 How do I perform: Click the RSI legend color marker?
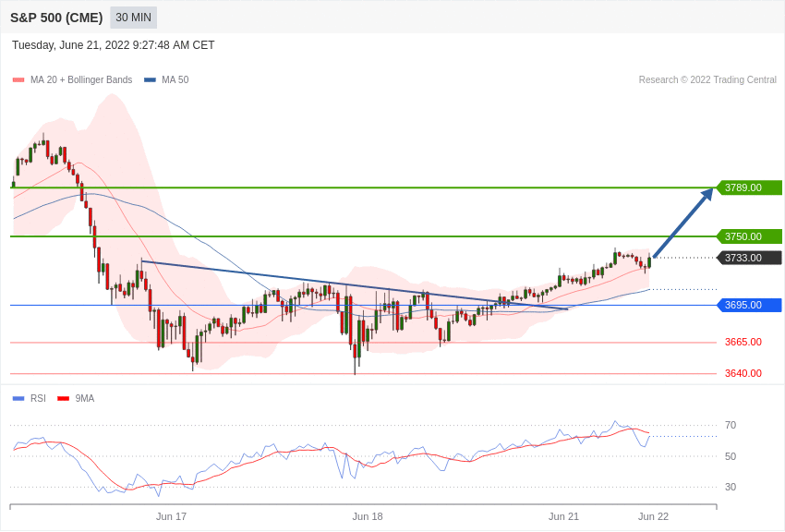coord(18,399)
